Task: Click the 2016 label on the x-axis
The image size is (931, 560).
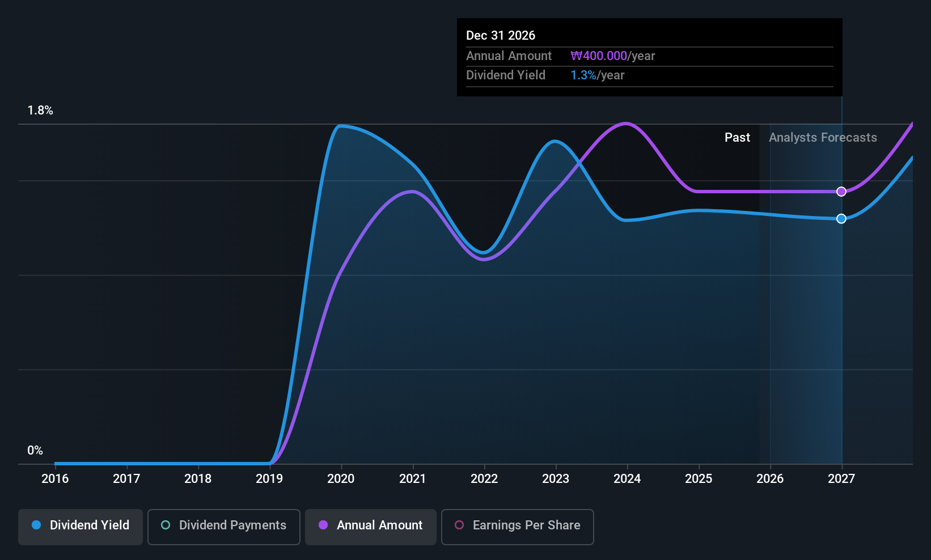Action: coord(55,479)
